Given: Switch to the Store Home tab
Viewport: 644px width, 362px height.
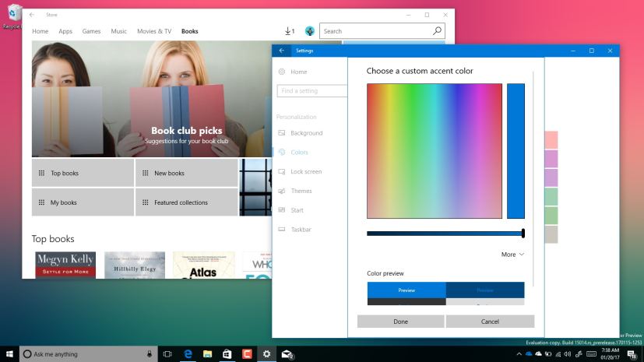Looking at the screenshot, I should (x=40, y=31).
